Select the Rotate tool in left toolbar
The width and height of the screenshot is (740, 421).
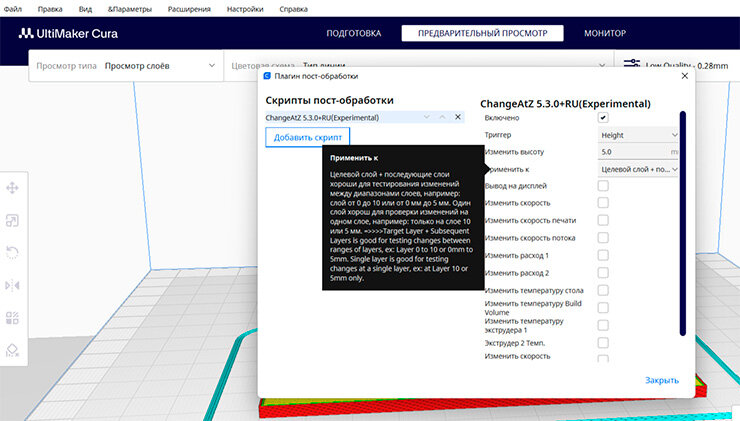(12, 253)
